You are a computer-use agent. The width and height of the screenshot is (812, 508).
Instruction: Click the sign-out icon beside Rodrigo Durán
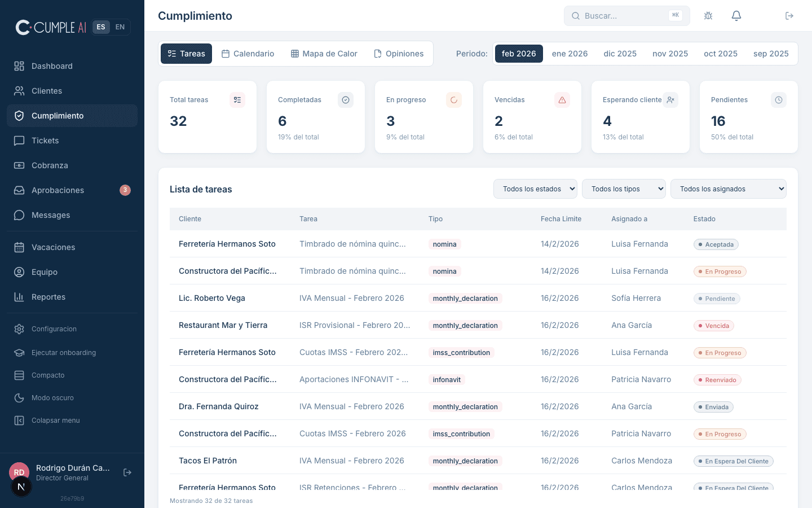pyautogui.click(x=127, y=472)
